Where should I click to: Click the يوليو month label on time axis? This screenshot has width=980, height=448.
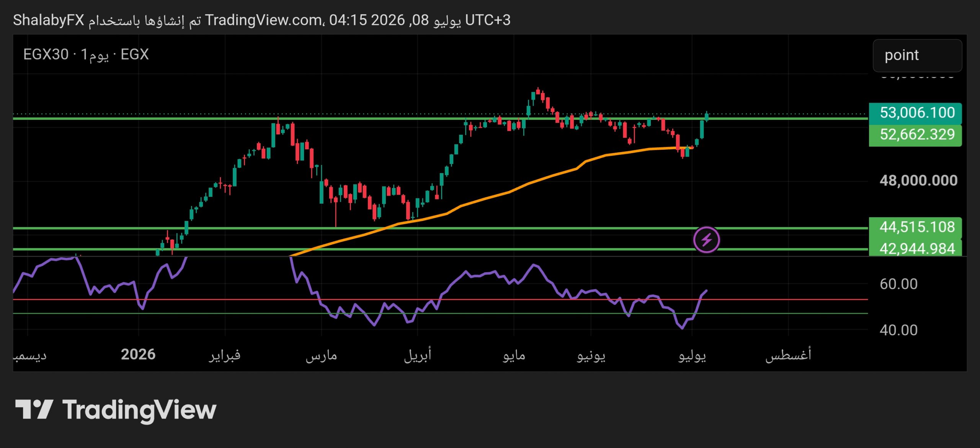click(692, 356)
